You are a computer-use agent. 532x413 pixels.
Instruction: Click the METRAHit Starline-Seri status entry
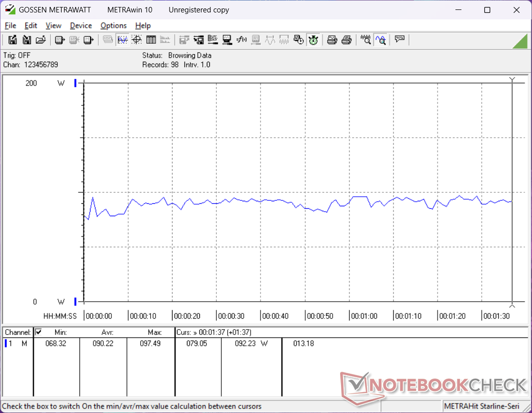(x=481, y=406)
